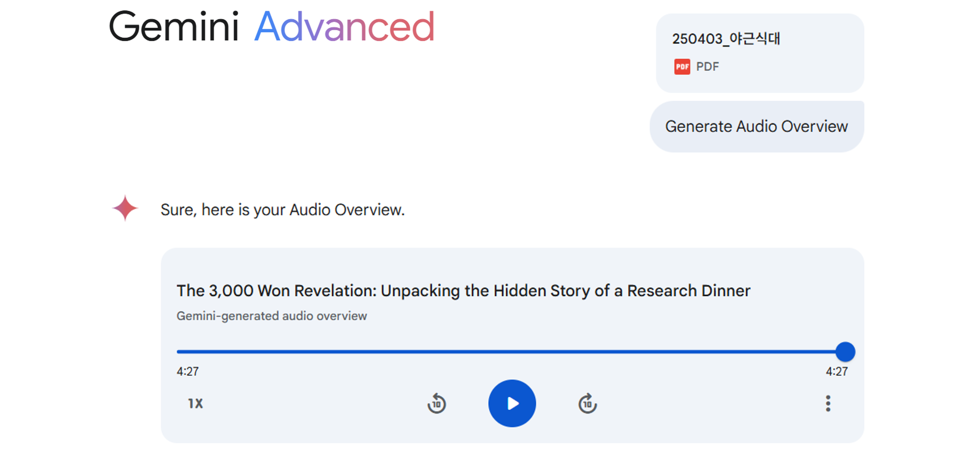980x459 pixels.
Task: Click the Gemini sparkle star icon
Action: tap(125, 208)
